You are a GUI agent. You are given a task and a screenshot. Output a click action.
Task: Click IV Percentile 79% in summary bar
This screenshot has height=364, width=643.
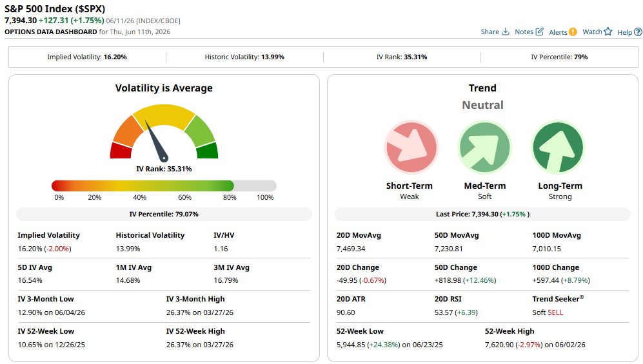(559, 57)
